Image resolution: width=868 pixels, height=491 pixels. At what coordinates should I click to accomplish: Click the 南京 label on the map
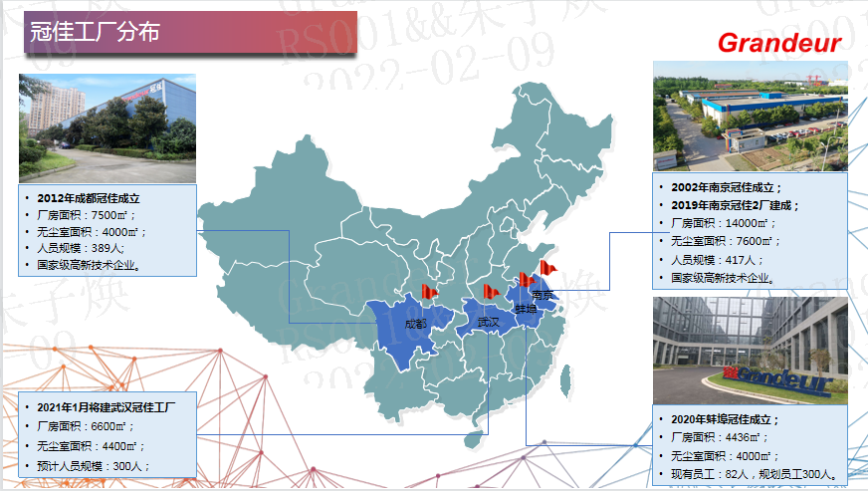pos(542,296)
